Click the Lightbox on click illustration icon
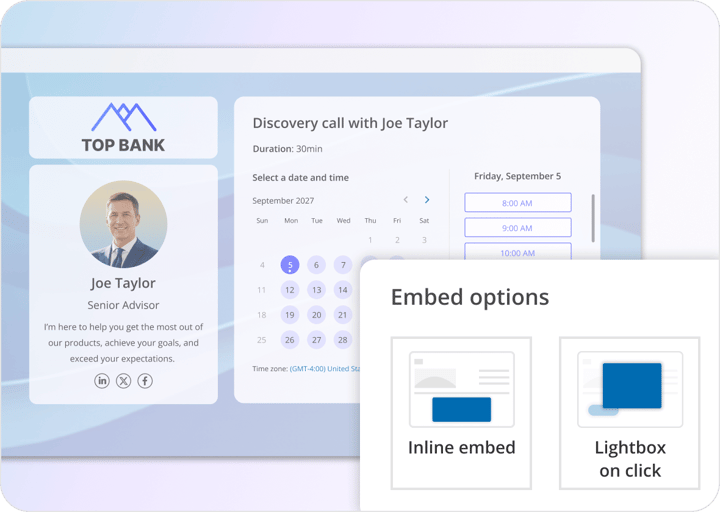This screenshot has width=720, height=512. [x=629, y=386]
